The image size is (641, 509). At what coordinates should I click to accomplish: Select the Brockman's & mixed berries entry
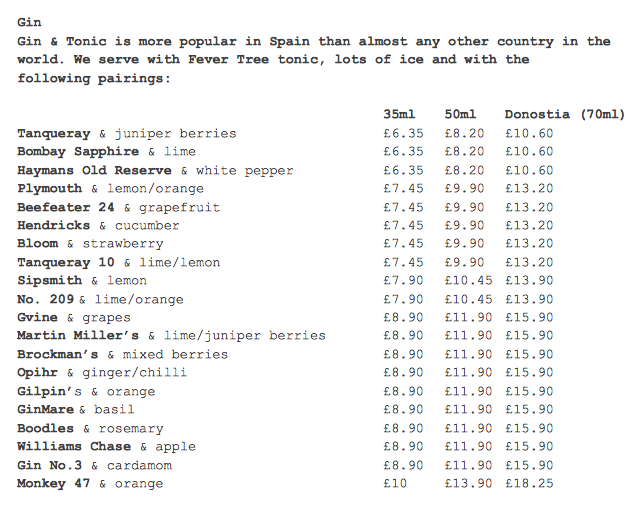pos(122,354)
